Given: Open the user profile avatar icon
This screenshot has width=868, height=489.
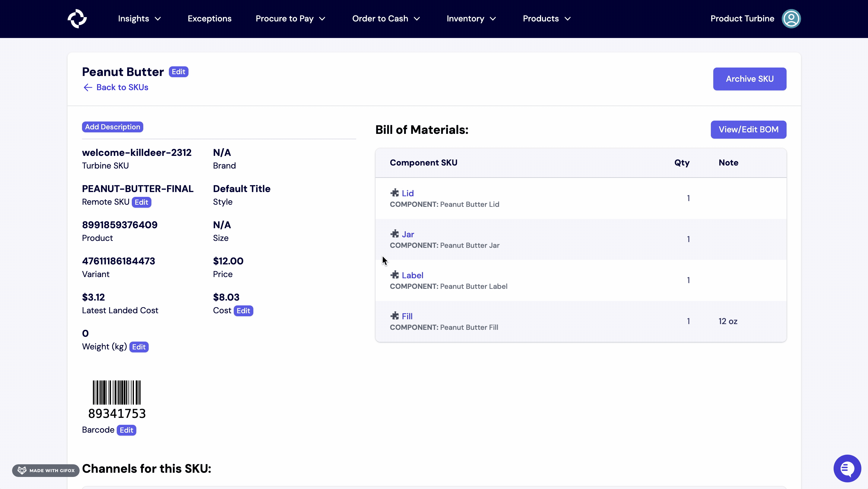Looking at the screenshot, I should pyautogui.click(x=791, y=18).
